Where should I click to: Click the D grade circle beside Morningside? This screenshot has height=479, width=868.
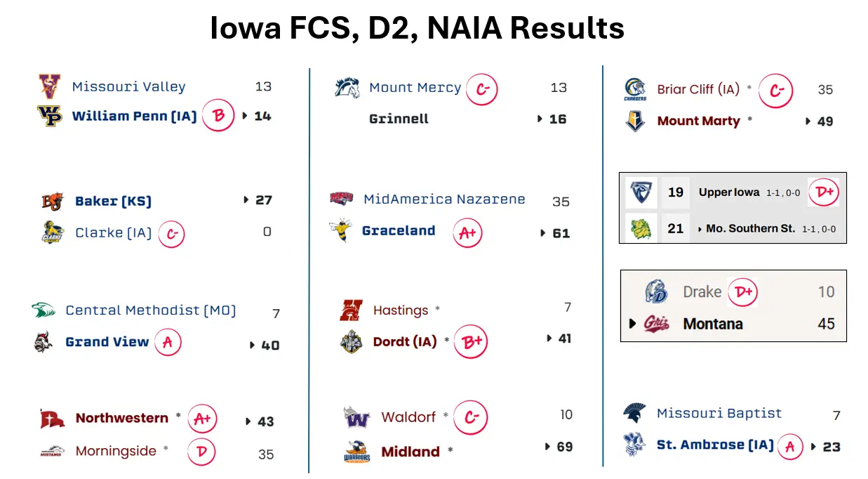pyautogui.click(x=201, y=452)
